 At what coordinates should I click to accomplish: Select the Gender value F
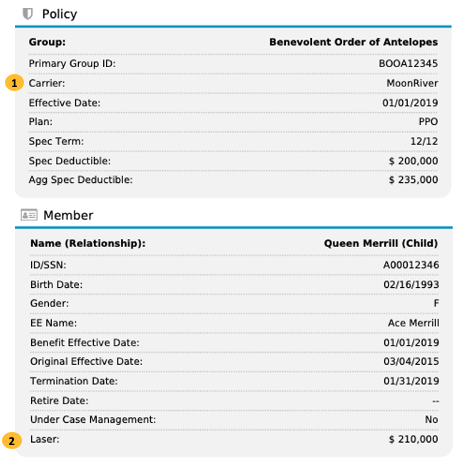(436, 303)
